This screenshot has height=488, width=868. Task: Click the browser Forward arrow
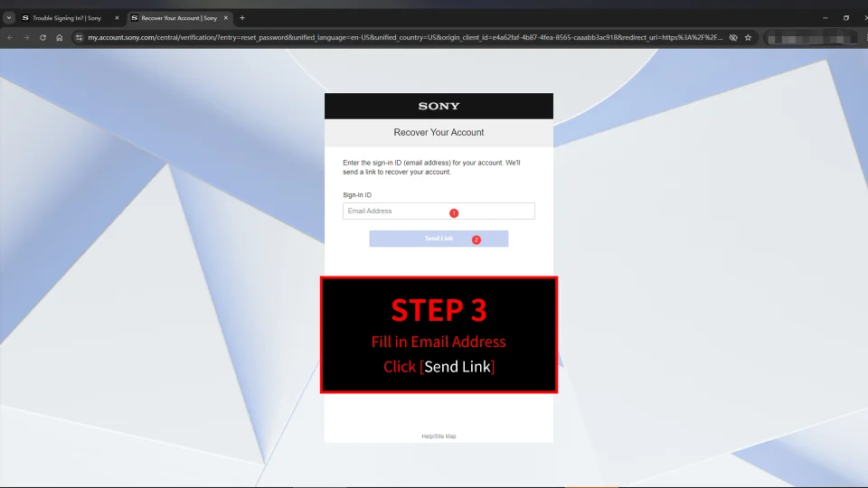pyautogui.click(x=25, y=38)
